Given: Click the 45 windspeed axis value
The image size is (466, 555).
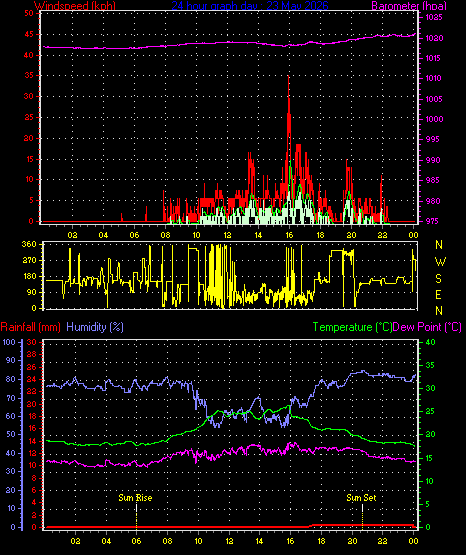Looking at the screenshot, I should coord(29,35).
